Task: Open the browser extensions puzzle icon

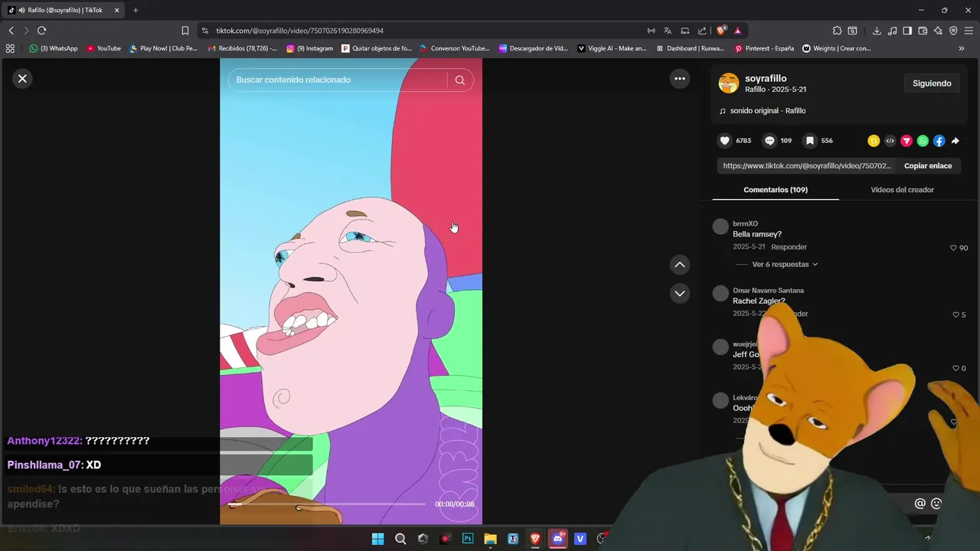Action: pos(837,31)
